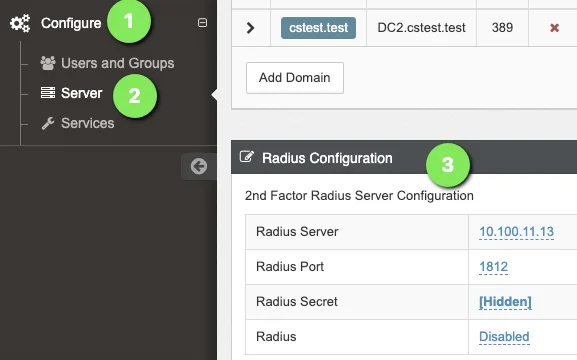
Task: Click the 2nd Factor Radius Server Configuration text
Action: click(359, 196)
